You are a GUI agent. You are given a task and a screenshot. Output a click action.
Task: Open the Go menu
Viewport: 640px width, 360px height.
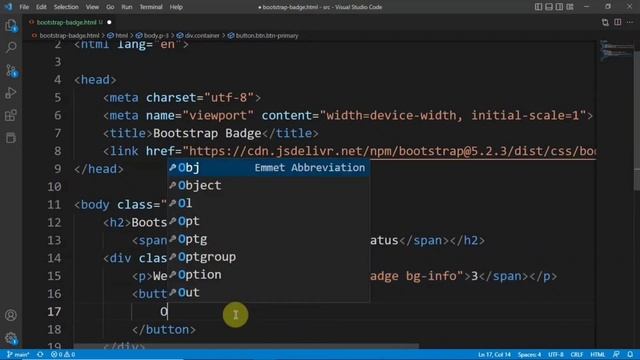point(110,7)
